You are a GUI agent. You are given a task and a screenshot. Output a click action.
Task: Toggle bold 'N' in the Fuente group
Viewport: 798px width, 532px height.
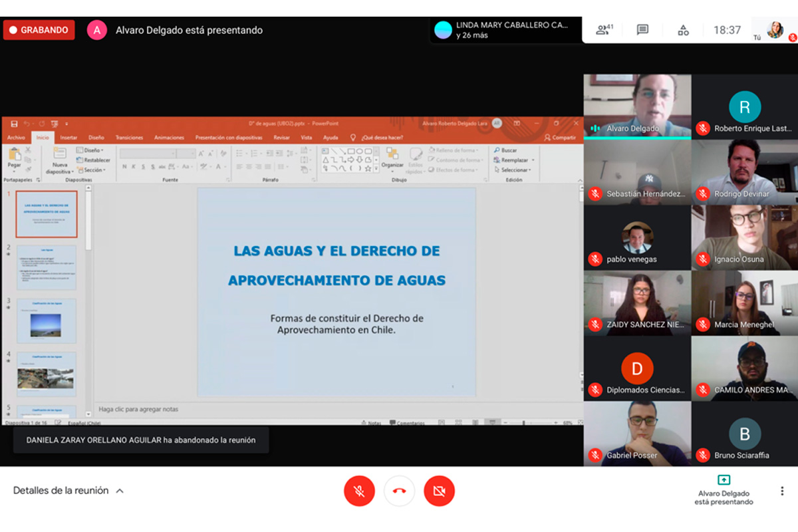click(124, 166)
